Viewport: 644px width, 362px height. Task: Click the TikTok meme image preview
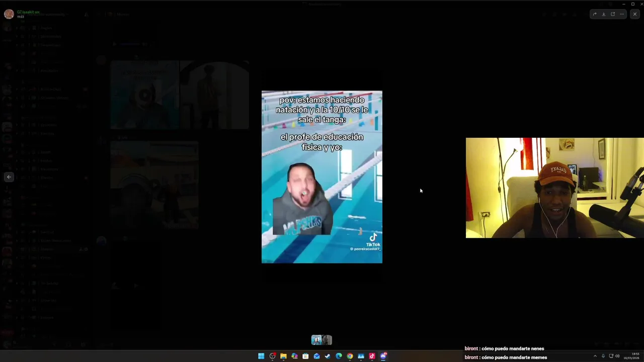[x=322, y=177]
